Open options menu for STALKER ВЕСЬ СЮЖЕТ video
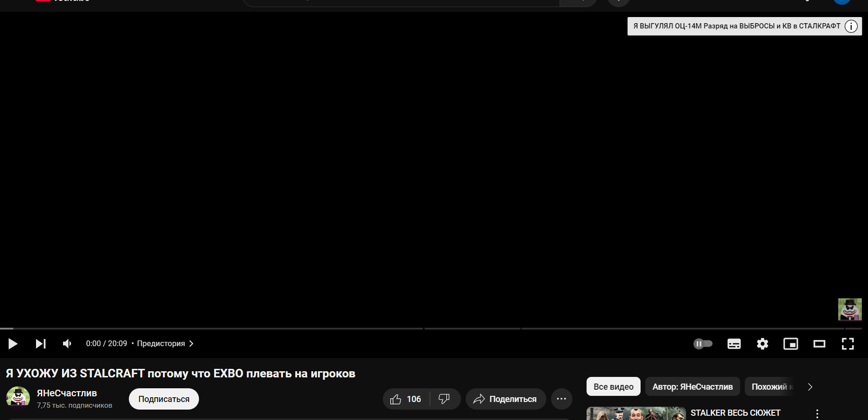 817,413
